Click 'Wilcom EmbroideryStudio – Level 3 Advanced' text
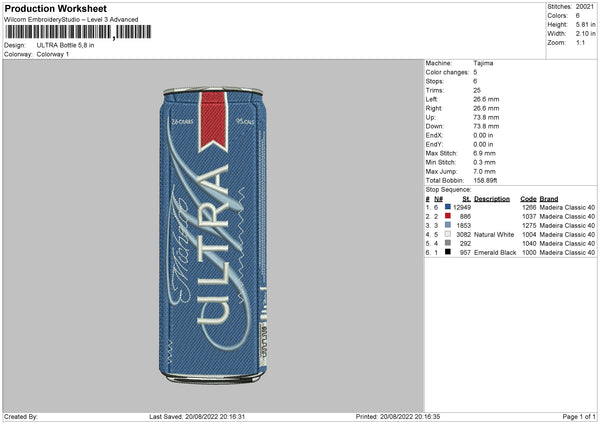600x424 pixels. [x=71, y=20]
